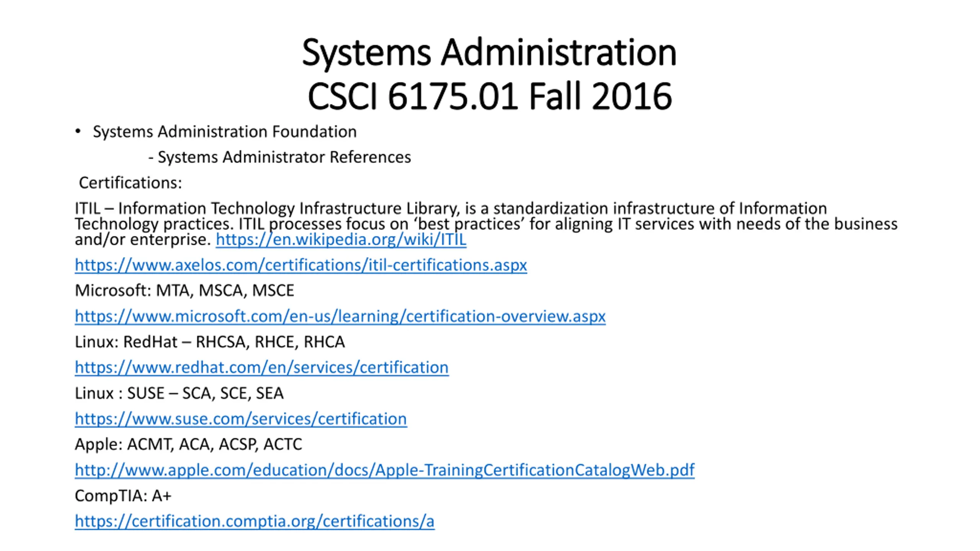Screen dimensions: 980x551
Task: Click the line 'Technology practices. ITIL processes focus'
Action: (x=486, y=224)
